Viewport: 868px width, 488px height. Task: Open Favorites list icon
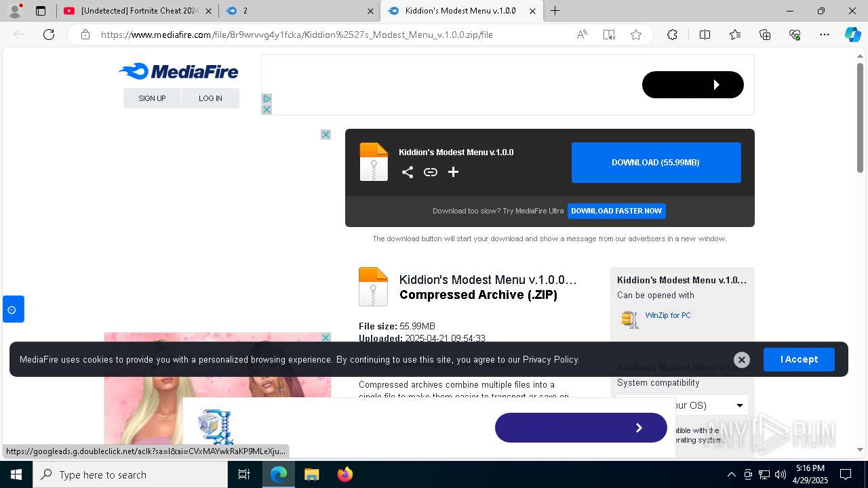click(735, 35)
